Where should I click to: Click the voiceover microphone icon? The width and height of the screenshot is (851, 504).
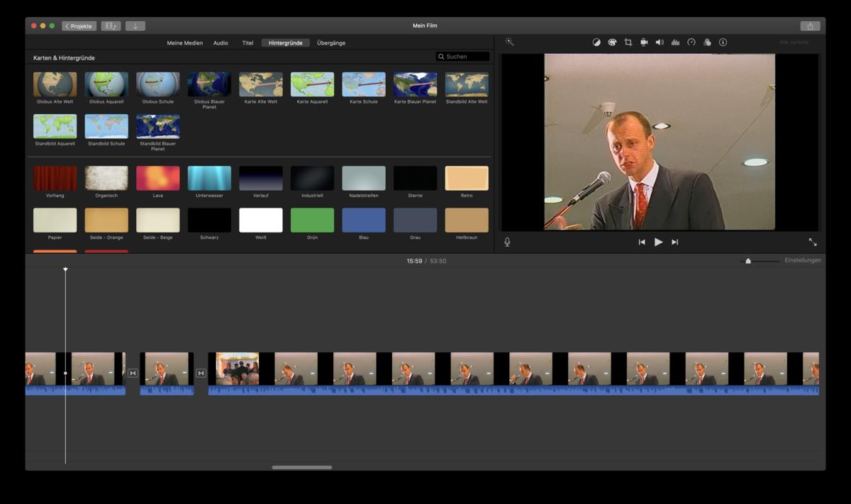click(x=507, y=242)
